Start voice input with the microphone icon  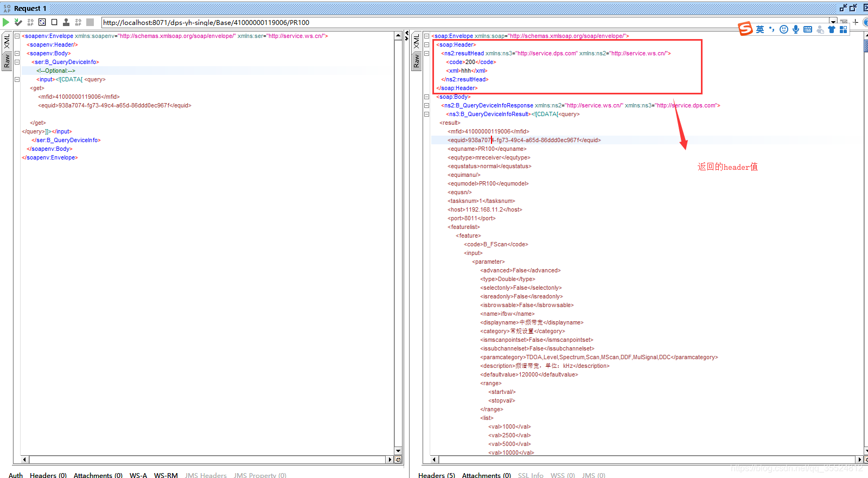[x=796, y=29]
